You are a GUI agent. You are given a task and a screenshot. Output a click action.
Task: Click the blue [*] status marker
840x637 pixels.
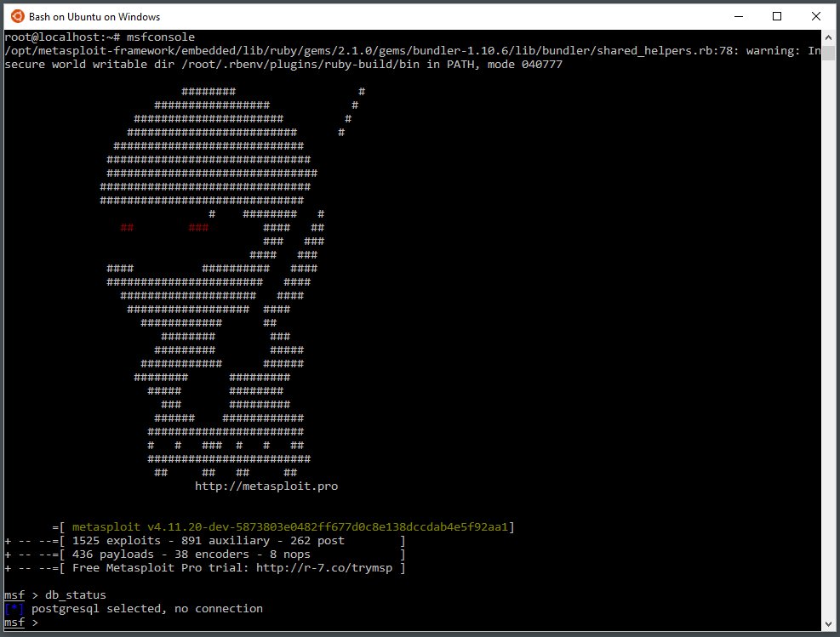coord(14,609)
